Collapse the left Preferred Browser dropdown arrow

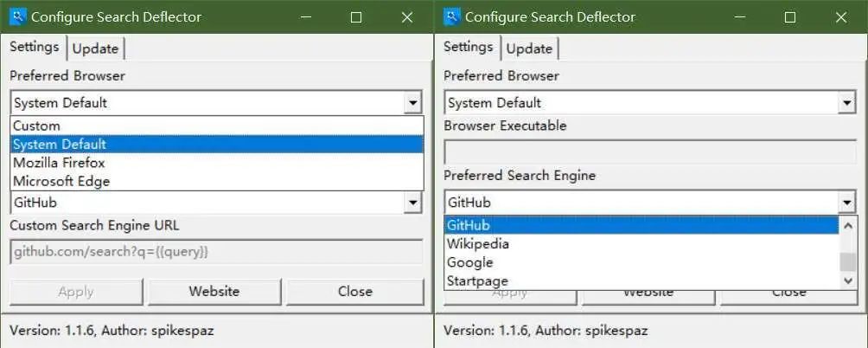pos(413,103)
